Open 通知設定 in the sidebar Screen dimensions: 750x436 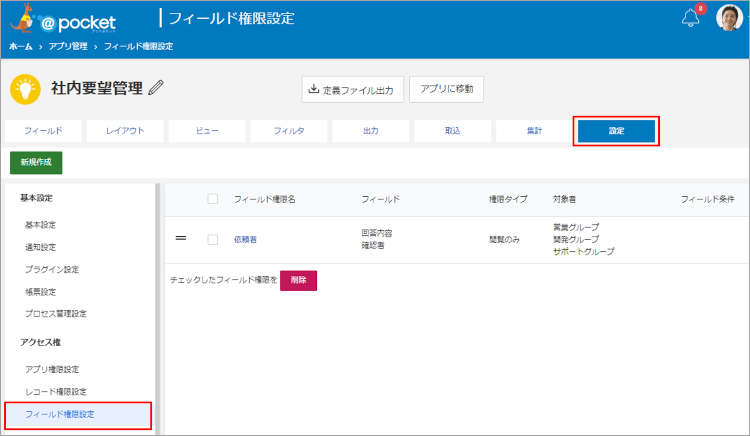41,247
